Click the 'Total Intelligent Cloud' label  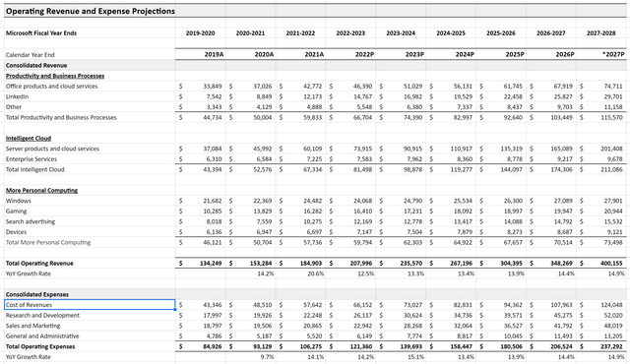35,170
